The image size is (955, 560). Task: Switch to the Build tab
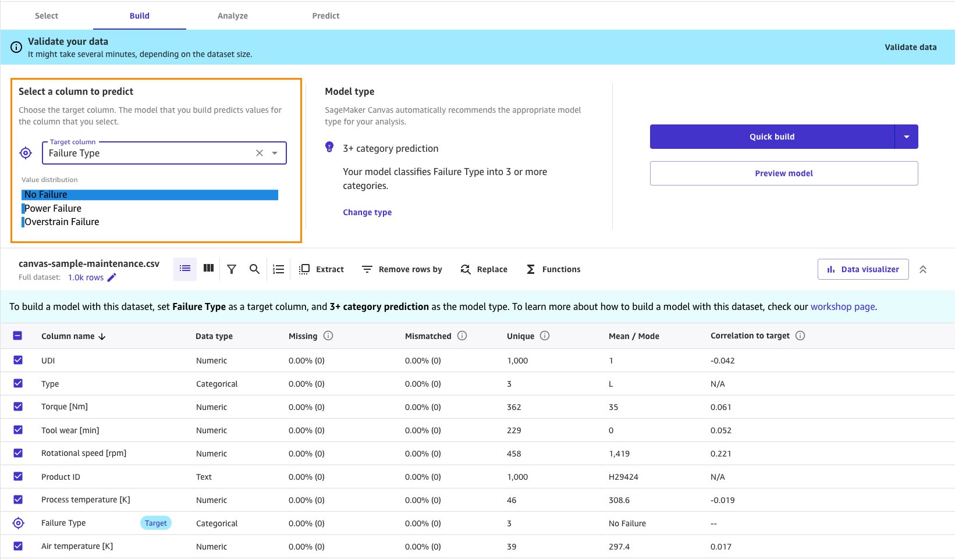pos(140,16)
